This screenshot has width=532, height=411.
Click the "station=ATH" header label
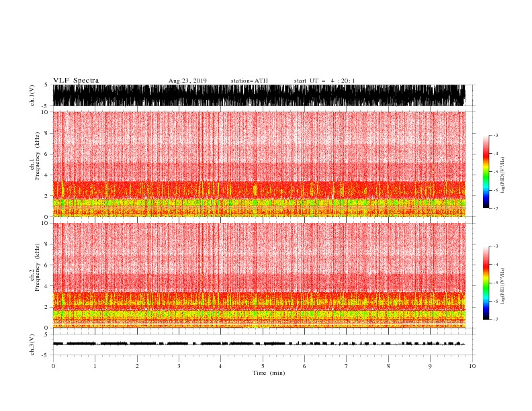[249, 81]
